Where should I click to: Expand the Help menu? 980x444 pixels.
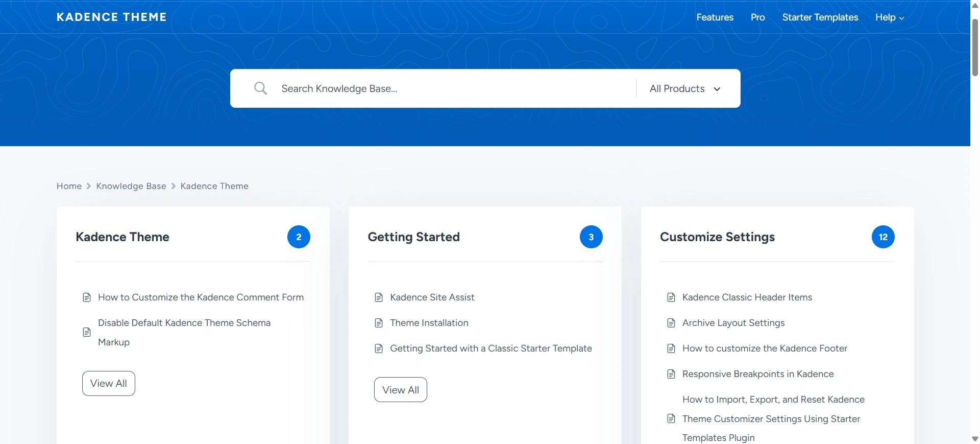coord(890,17)
